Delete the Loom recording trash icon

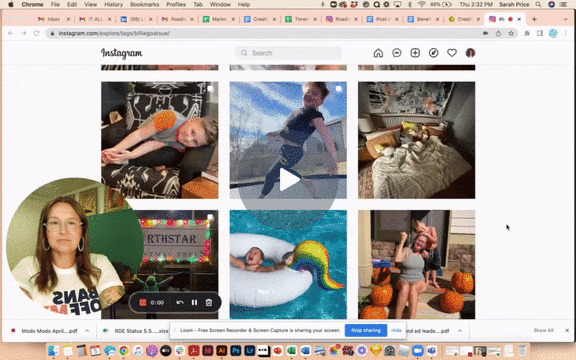(x=209, y=302)
